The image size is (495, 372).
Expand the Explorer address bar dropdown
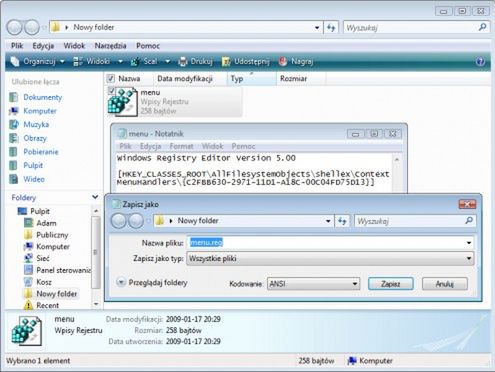[317, 28]
